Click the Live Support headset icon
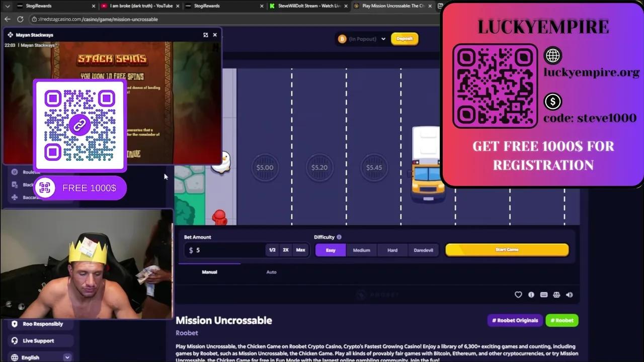The width and height of the screenshot is (644, 362). 15,340
